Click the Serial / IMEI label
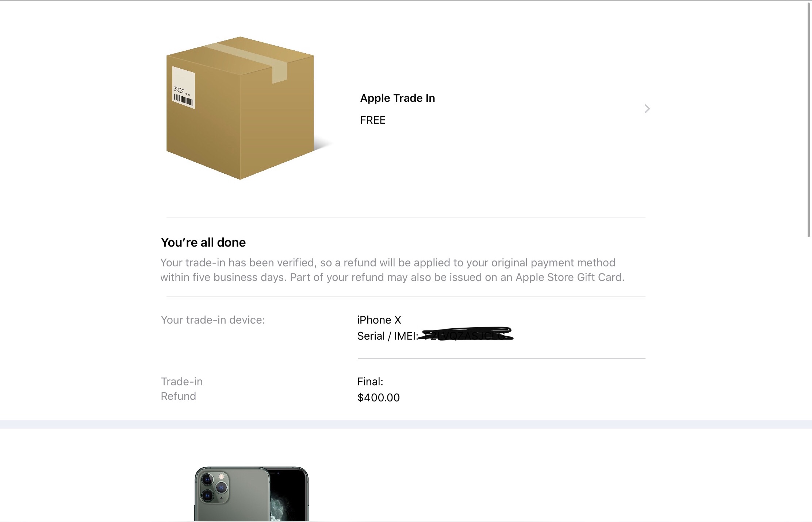Viewport: 812px width, 522px height. click(x=387, y=336)
